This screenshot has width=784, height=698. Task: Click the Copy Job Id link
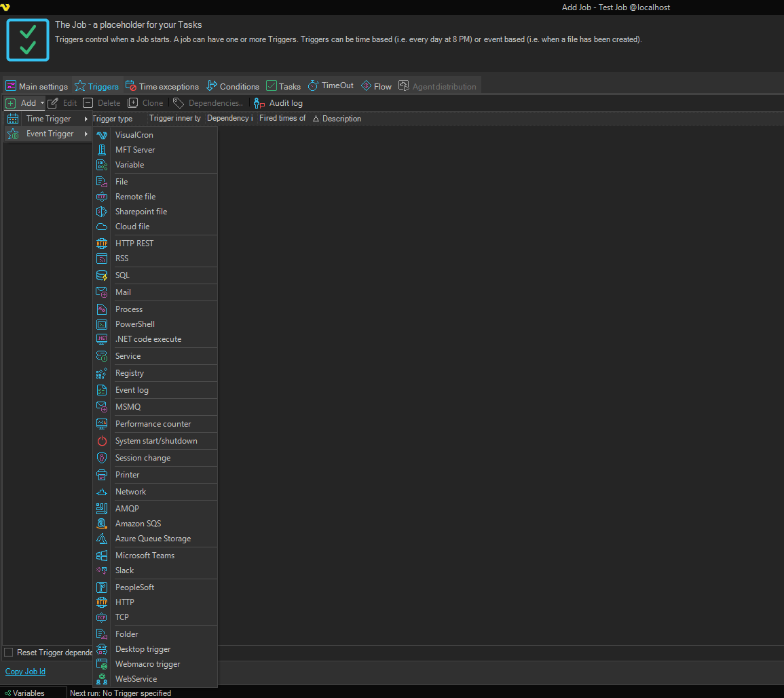pos(25,672)
